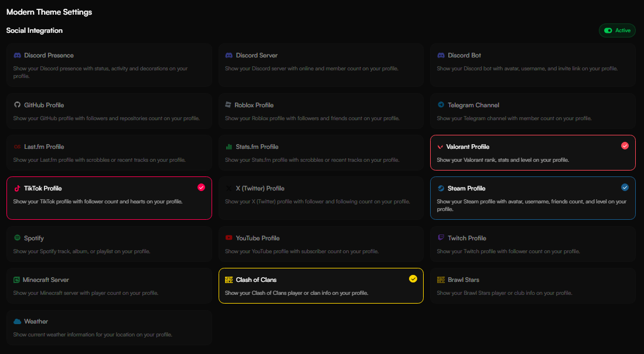Click the 'Minecraft Server' title text
Screen dimensions: 644x354
tap(46, 280)
